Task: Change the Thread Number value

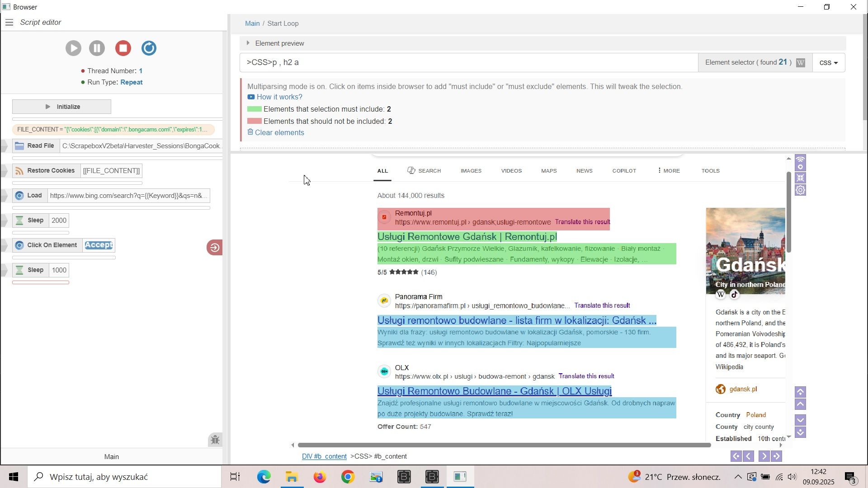Action: click(x=141, y=71)
